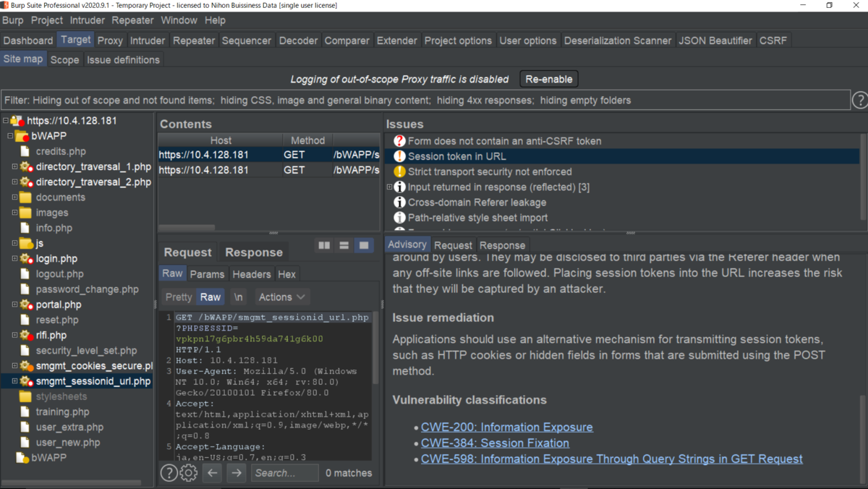
Task: Toggle Pretty view of the request
Action: [179, 297]
